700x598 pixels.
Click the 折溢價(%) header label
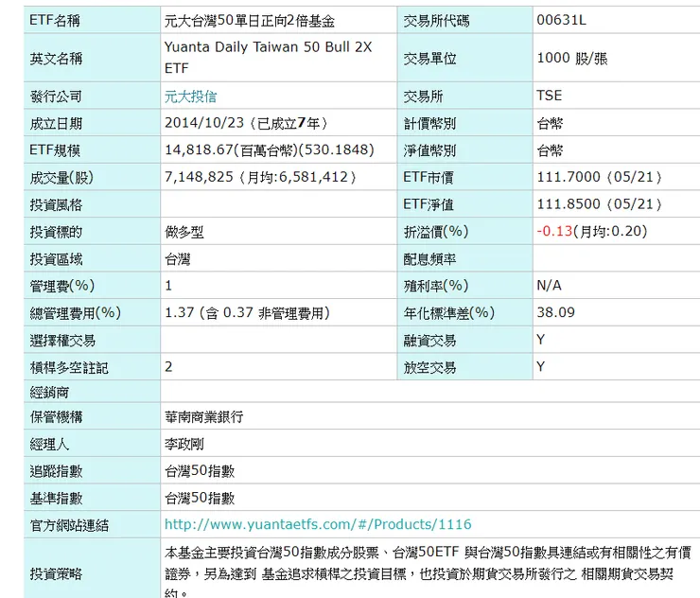point(436,232)
